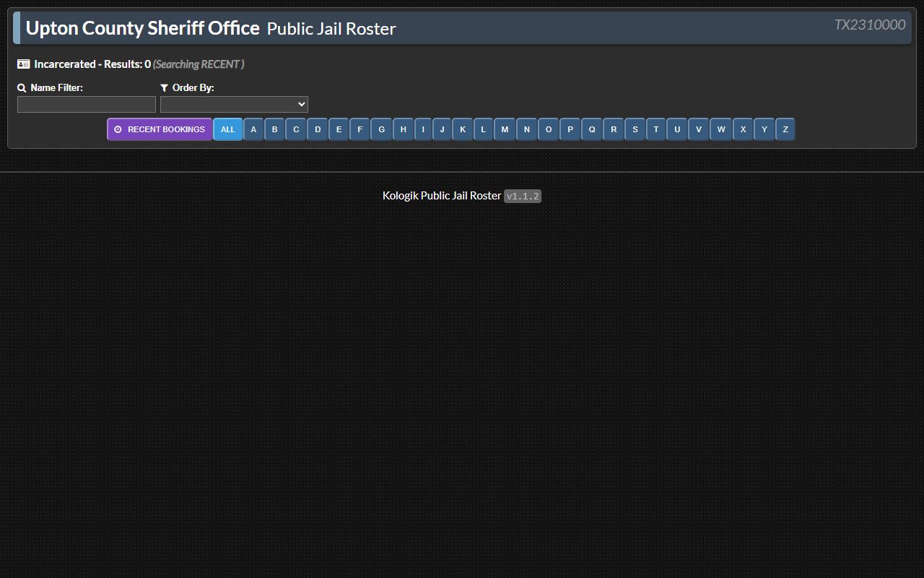Click the Upton County Sheriff Office title
This screenshot has height=578, width=924.
point(143,28)
